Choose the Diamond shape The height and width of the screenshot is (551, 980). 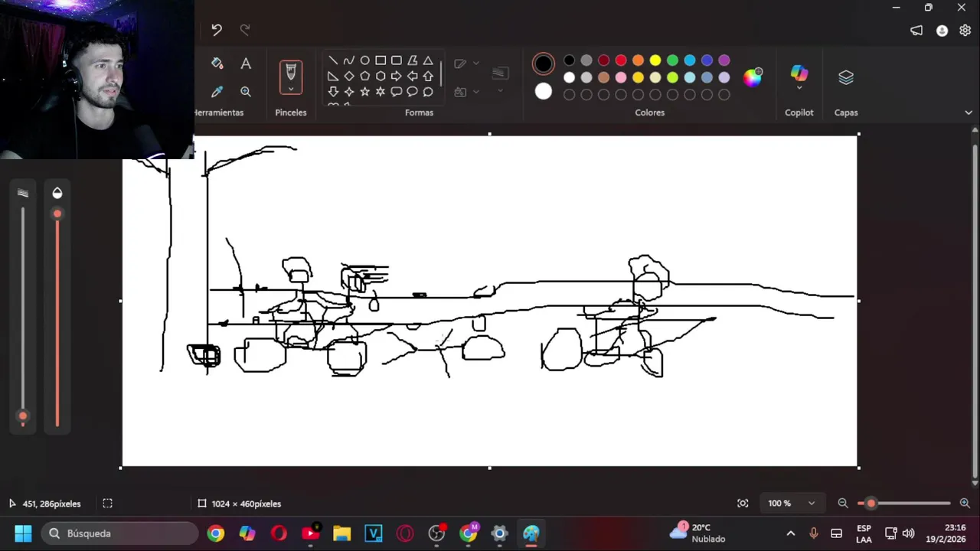[349, 77]
